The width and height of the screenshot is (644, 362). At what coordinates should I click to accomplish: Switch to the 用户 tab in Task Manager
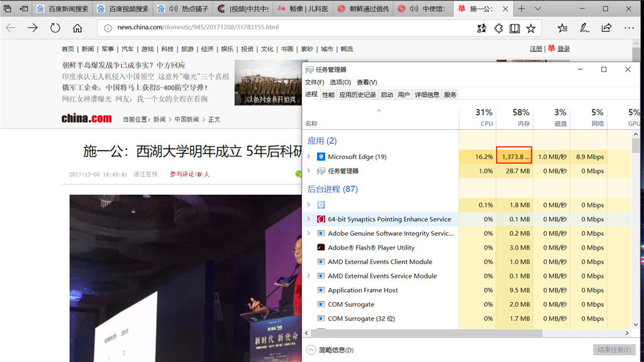[x=404, y=95]
